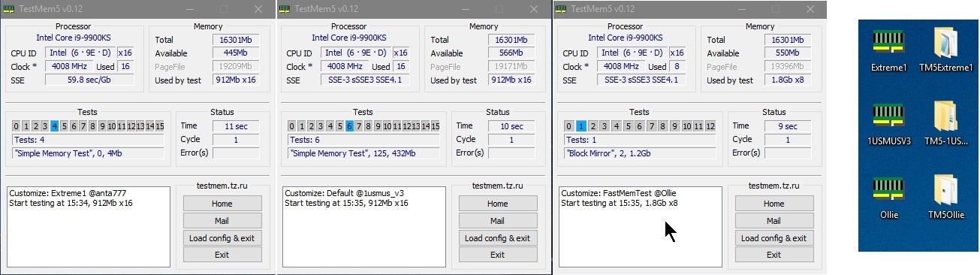Click "Simple Memory Test", 125, 432Mb line
Screen dimensions: 980x275
[364, 153]
